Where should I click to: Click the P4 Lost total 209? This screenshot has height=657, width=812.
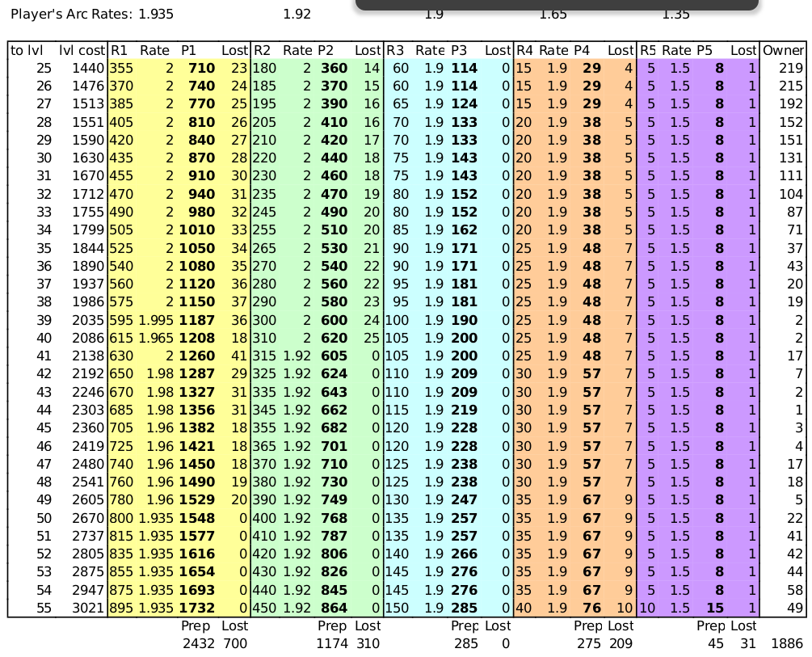coord(621,643)
